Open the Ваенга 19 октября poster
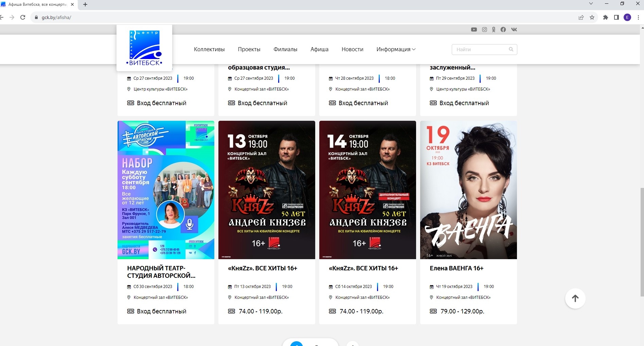This screenshot has width=644, height=346. pos(468,190)
